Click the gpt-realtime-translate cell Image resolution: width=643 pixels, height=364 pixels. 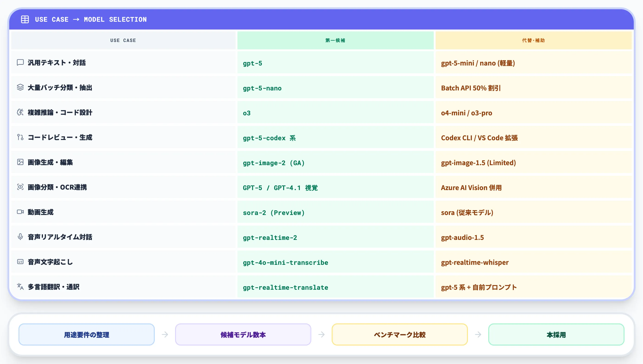(x=335, y=287)
